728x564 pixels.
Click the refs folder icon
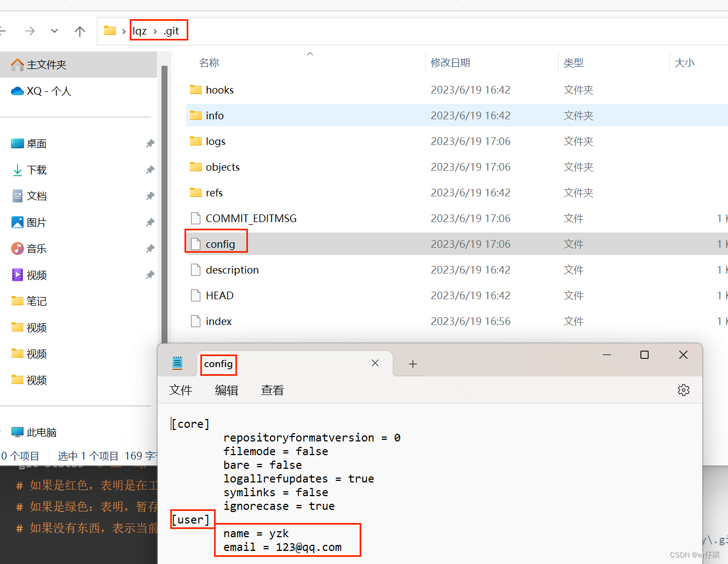(196, 192)
